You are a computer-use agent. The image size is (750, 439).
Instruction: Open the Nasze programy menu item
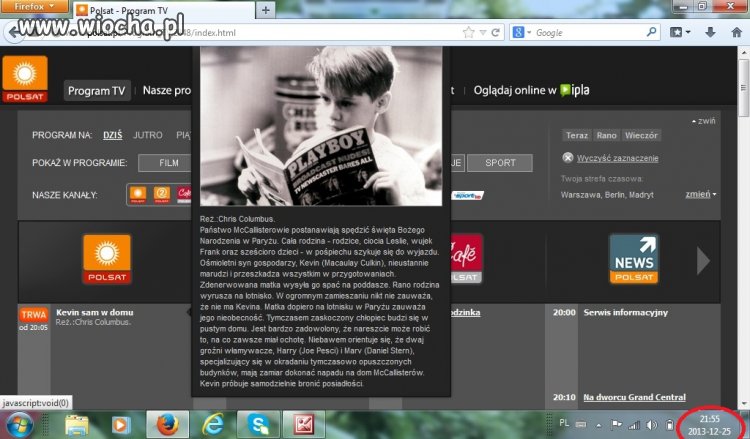tap(166, 90)
